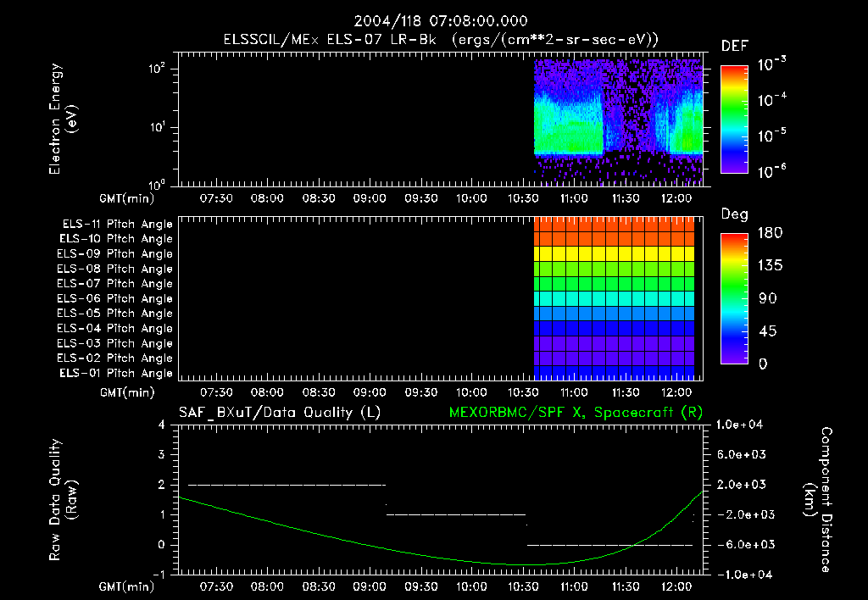Click the "Electron Energy (eV)" axis label
This screenshot has height=600, width=868.
(63, 119)
